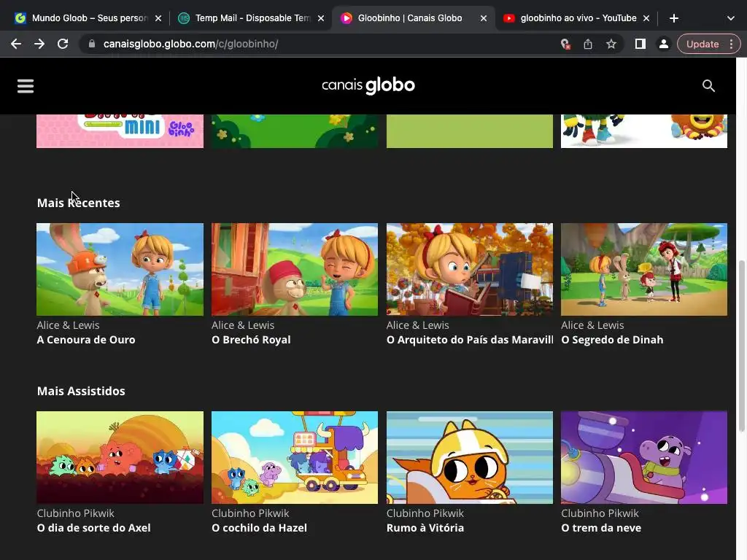Click the Mais Assistidos section heading
This screenshot has height=560, width=747.
pos(81,391)
